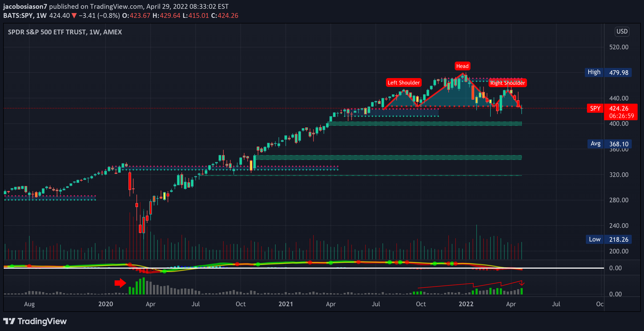Click the low price value L:415.01
Viewport: 644px width, 331px height.
point(196,15)
